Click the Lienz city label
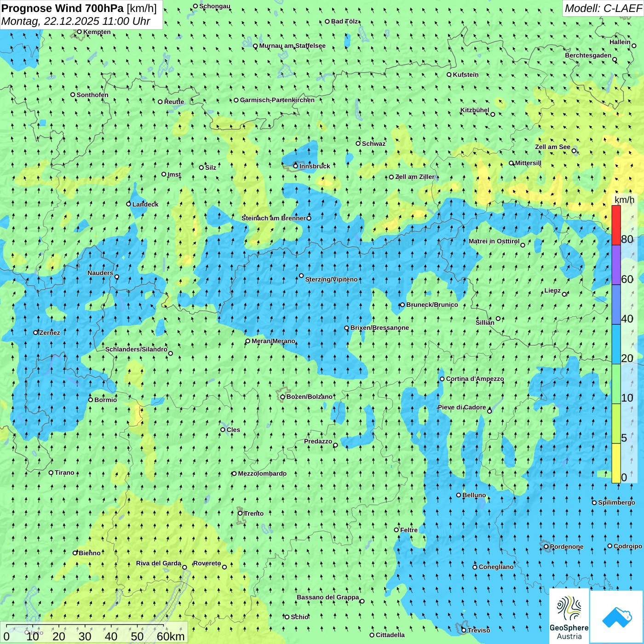Image resolution: width=644 pixels, height=644 pixels. [x=552, y=290]
